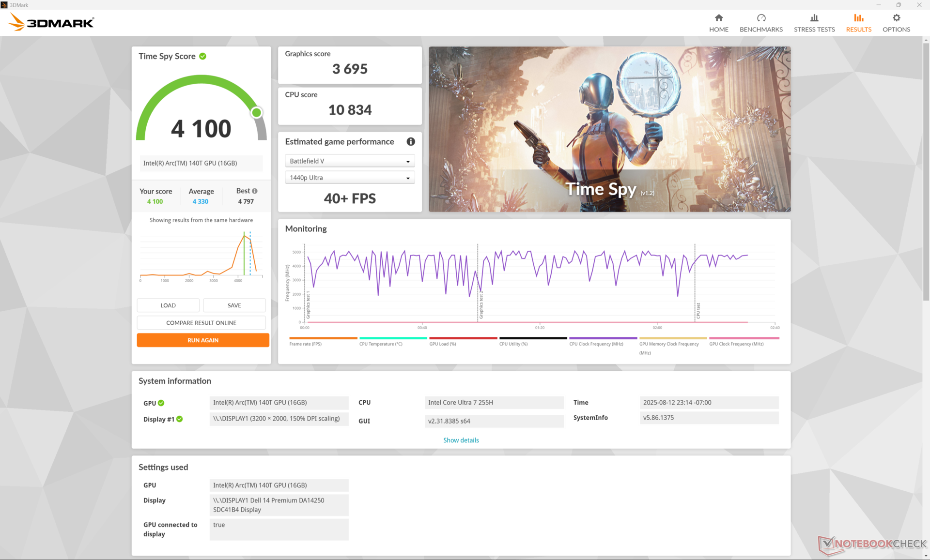Image resolution: width=930 pixels, height=560 pixels.
Task: Click the SystemInfo version v5.86.1375
Action: [709, 418]
